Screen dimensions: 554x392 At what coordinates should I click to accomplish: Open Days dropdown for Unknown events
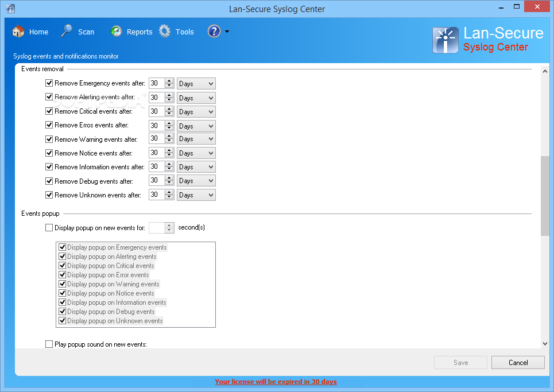pyautogui.click(x=196, y=195)
